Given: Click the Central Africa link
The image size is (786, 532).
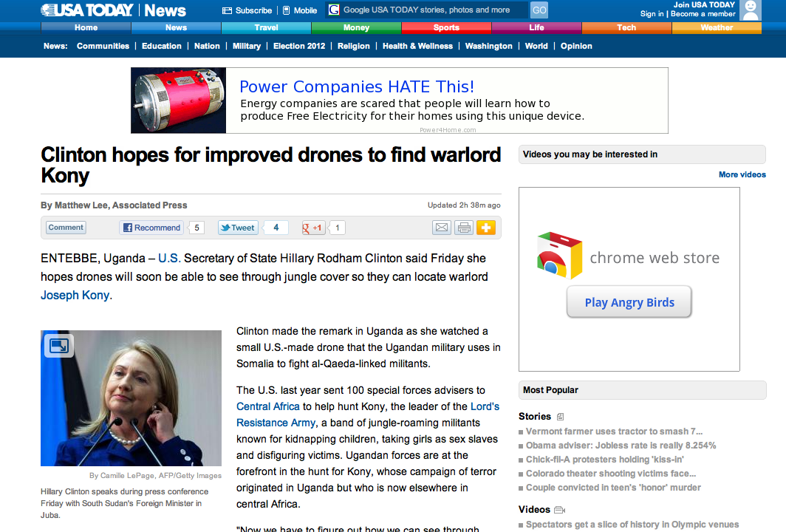Looking at the screenshot, I should [267, 406].
